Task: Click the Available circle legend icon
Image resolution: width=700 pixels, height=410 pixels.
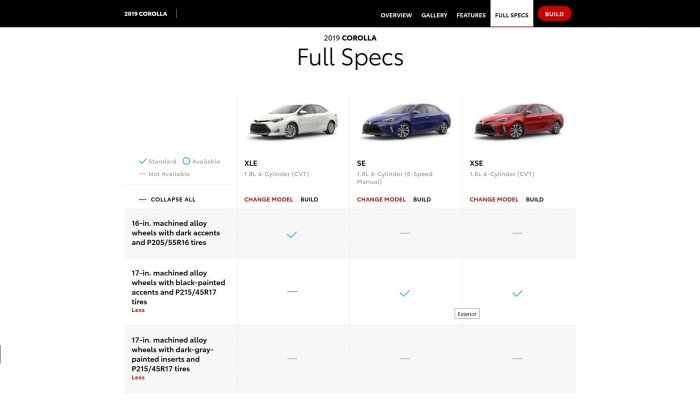Action: tap(186, 161)
